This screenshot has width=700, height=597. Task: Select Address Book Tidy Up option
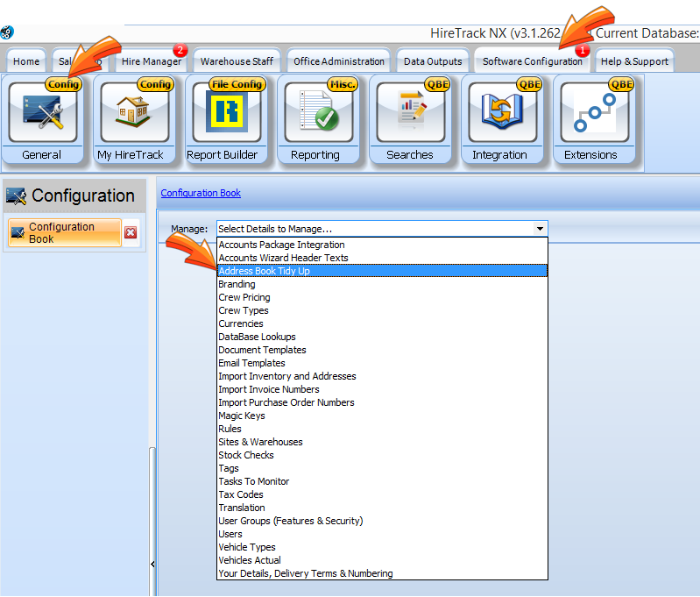point(264,271)
